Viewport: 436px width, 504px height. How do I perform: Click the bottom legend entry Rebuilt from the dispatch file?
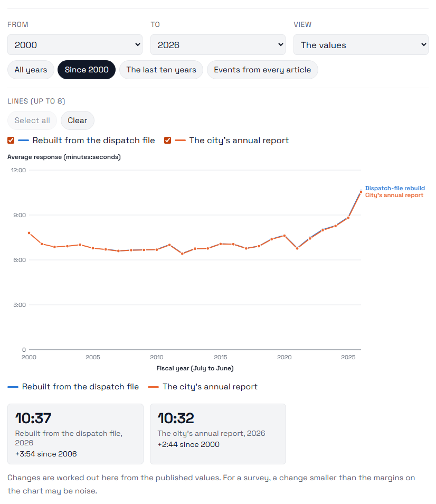coord(73,387)
